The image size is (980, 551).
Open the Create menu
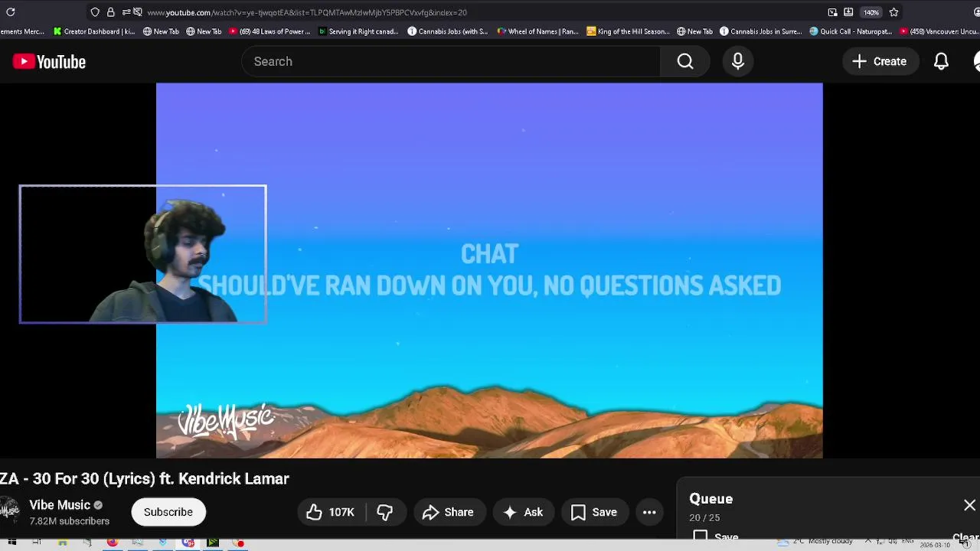[880, 62]
